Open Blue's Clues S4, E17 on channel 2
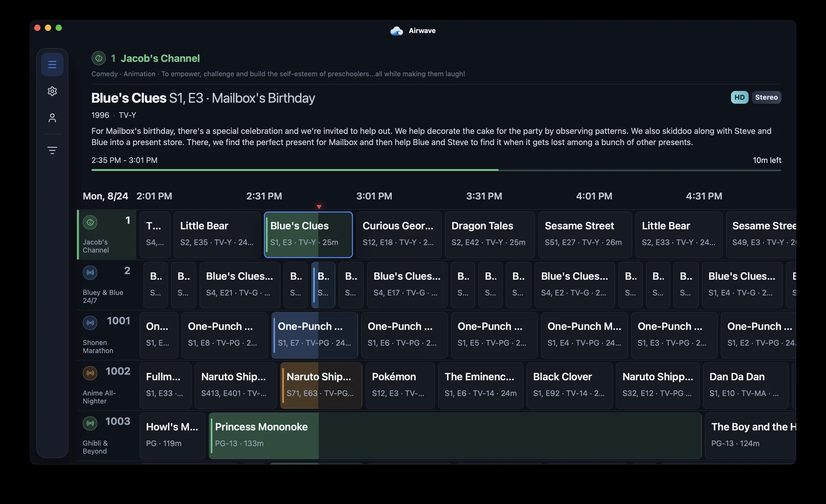This screenshot has height=504, width=826. (407, 285)
